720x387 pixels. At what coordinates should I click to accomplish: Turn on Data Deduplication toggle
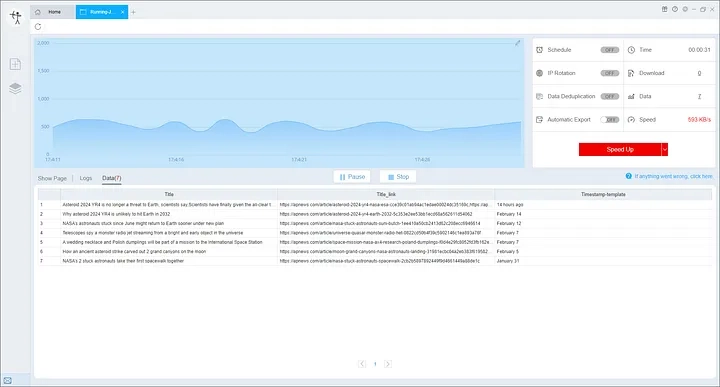pyautogui.click(x=610, y=96)
